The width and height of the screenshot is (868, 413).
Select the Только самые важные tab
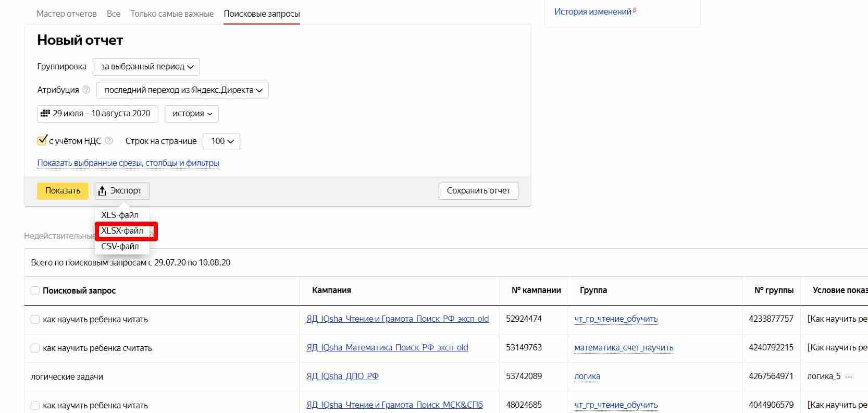click(172, 14)
